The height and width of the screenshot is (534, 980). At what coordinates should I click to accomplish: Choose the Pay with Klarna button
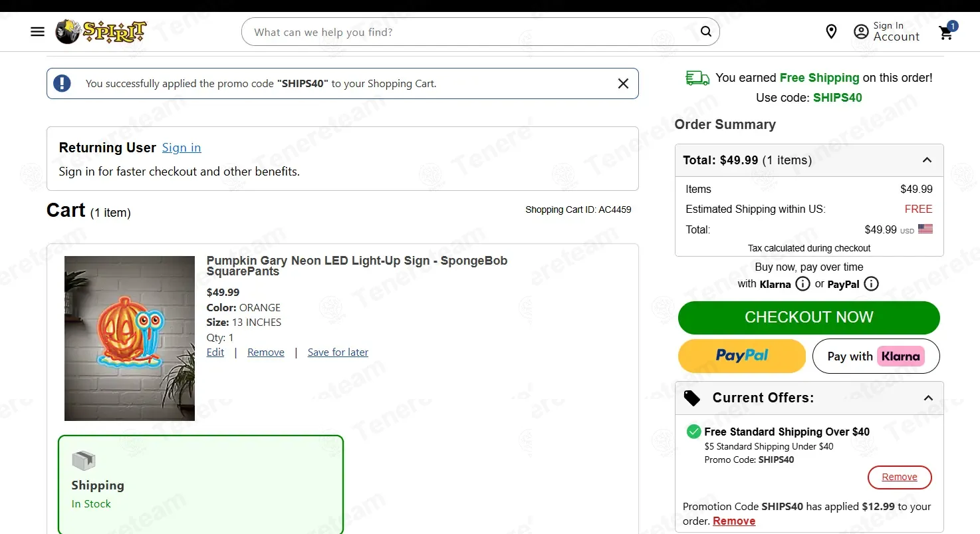coord(876,356)
